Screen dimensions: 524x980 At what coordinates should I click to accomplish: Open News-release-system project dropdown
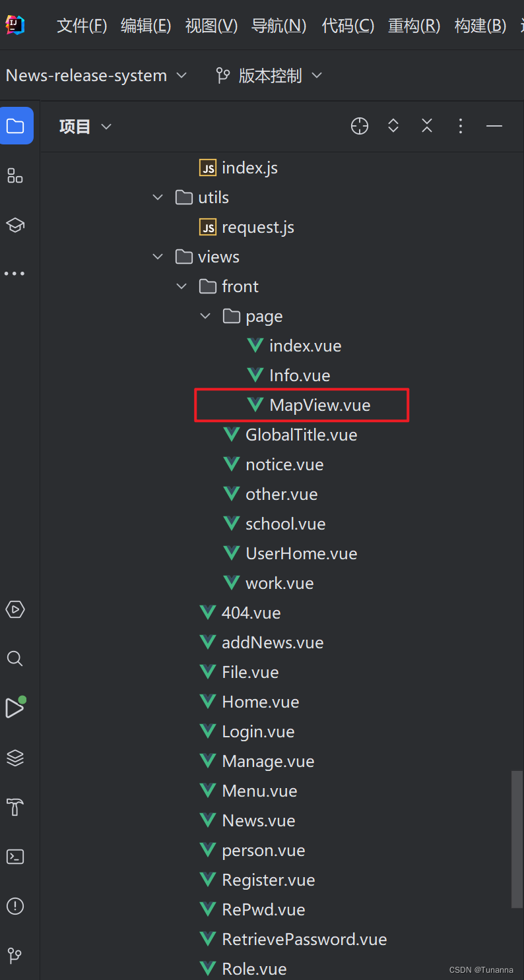pyautogui.click(x=96, y=76)
